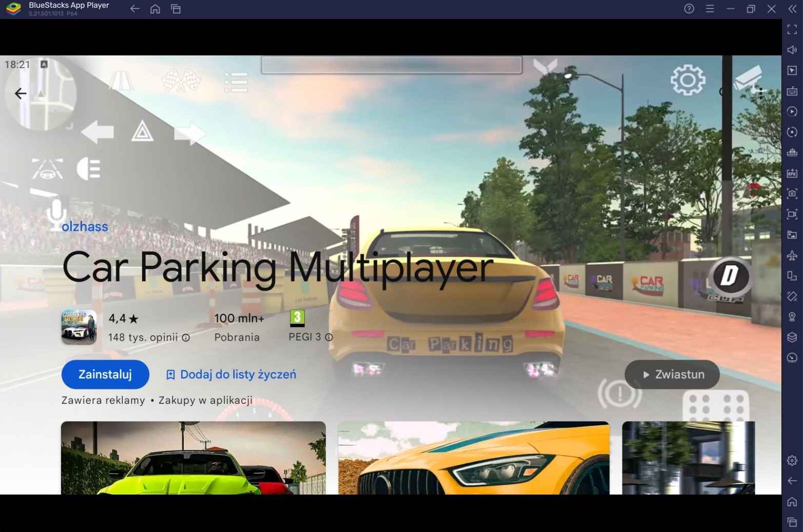Screen dimensions: 803x532
Task: Open recent apps from title bar
Action: point(175,9)
